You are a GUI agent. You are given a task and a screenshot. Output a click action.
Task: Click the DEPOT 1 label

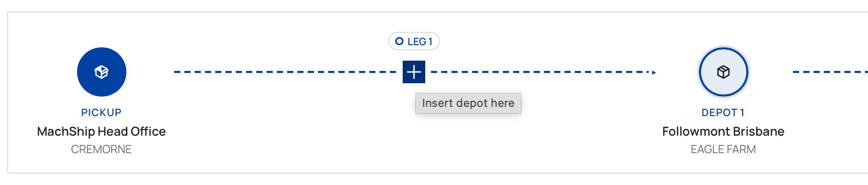723,113
